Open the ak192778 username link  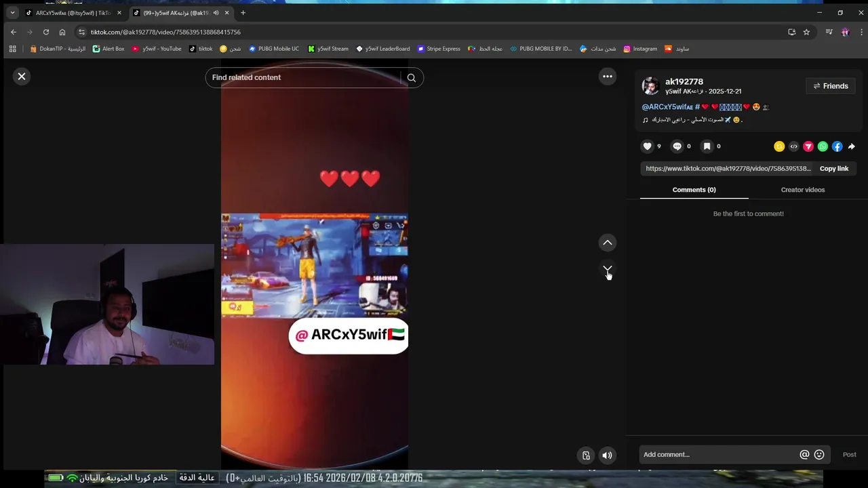coord(684,81)
